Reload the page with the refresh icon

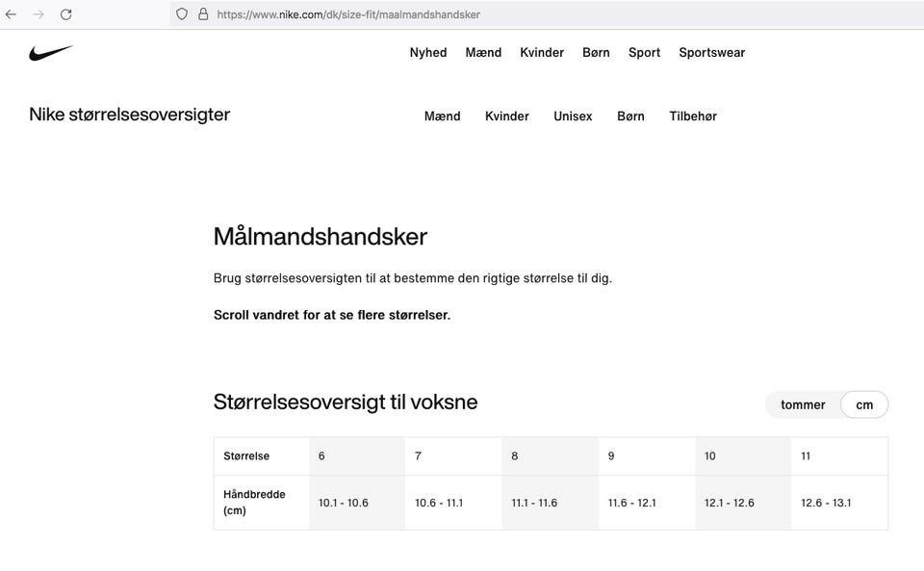pyautogui.click(x=66, y=14)
